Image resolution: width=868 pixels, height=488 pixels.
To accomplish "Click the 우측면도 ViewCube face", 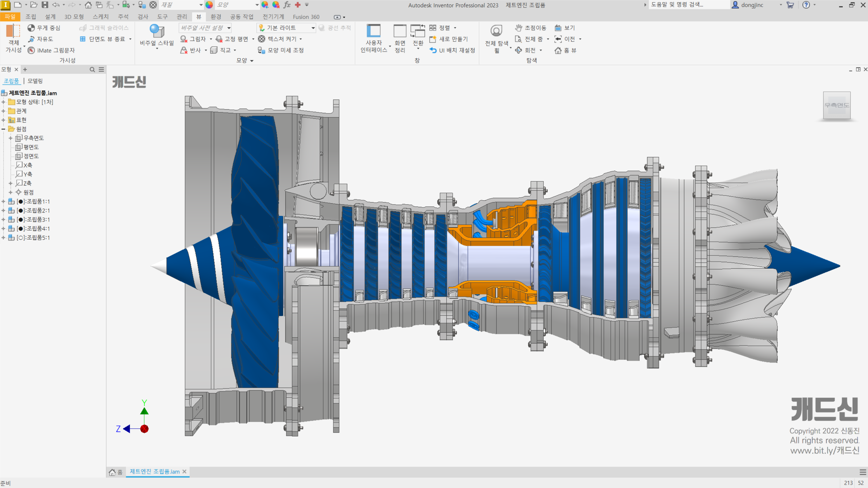I will coord(836,105).
